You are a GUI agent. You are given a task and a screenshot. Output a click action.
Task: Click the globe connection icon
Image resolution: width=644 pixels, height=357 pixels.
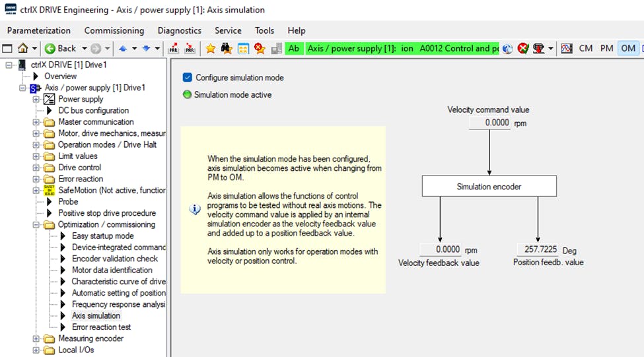pyautogui.click(x=507, y=48)
